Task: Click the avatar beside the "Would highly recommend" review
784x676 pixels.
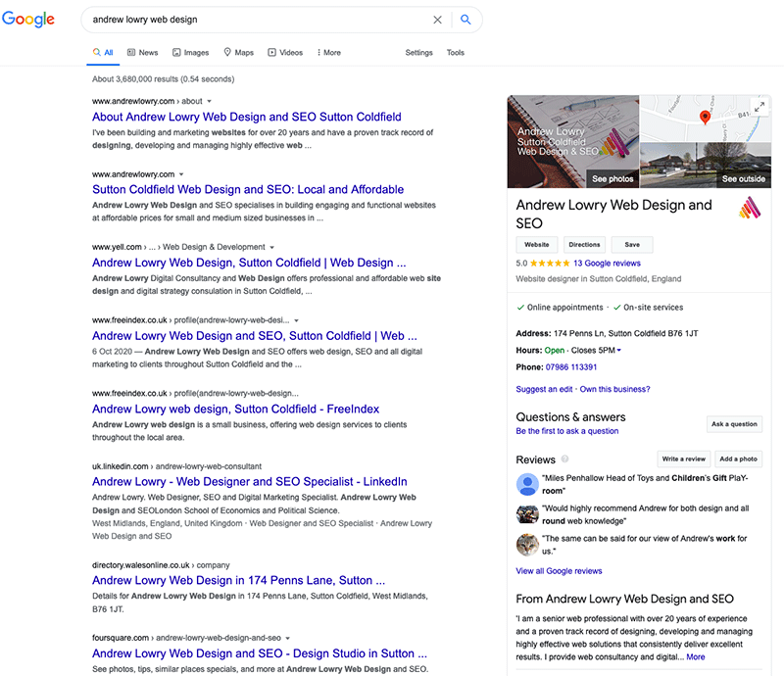Action: point(527,514)
